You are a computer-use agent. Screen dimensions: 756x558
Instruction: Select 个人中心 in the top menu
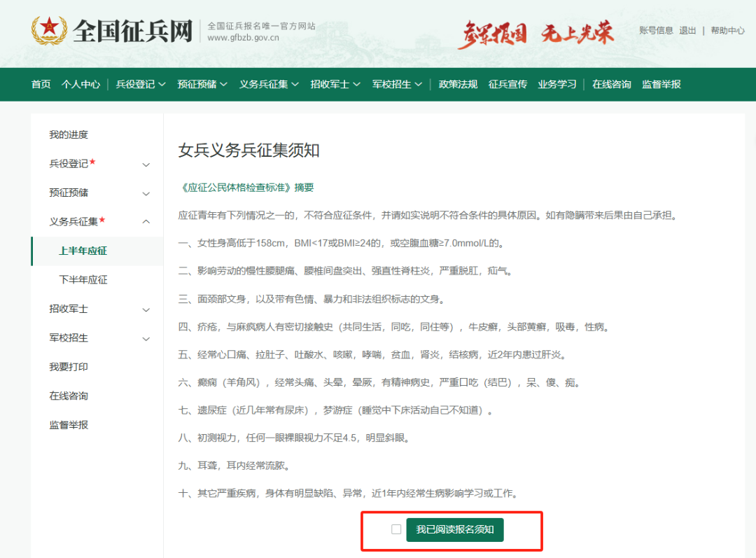[80, 84]
